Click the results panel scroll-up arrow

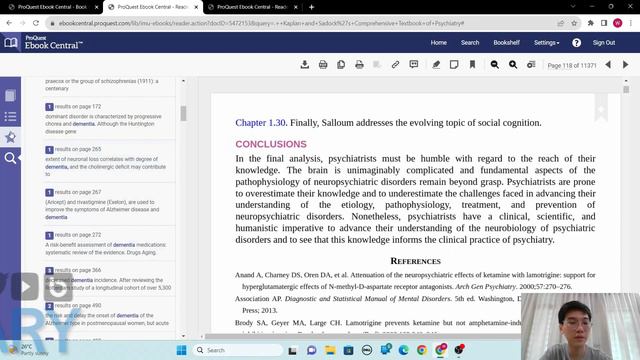[x=183, y=81]
